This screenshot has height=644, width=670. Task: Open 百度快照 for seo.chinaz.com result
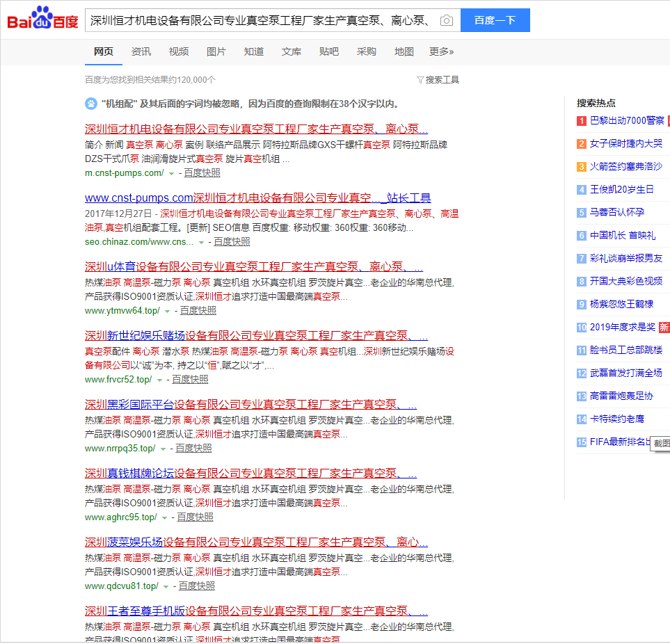pos(232,242)
